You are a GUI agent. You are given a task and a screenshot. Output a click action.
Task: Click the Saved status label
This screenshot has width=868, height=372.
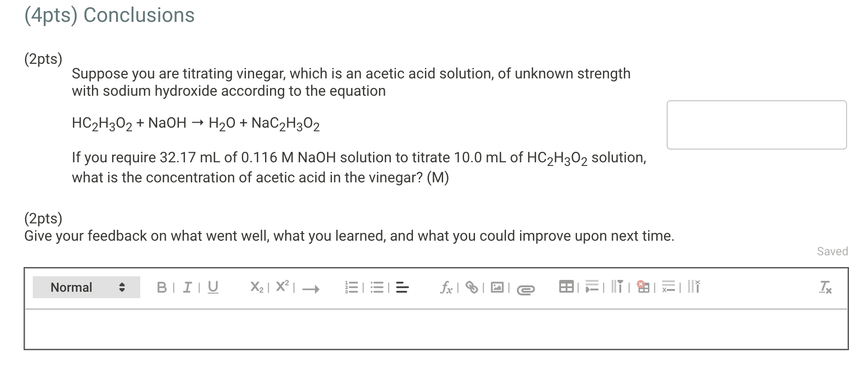pyautogui.click(x=832, y=251)
